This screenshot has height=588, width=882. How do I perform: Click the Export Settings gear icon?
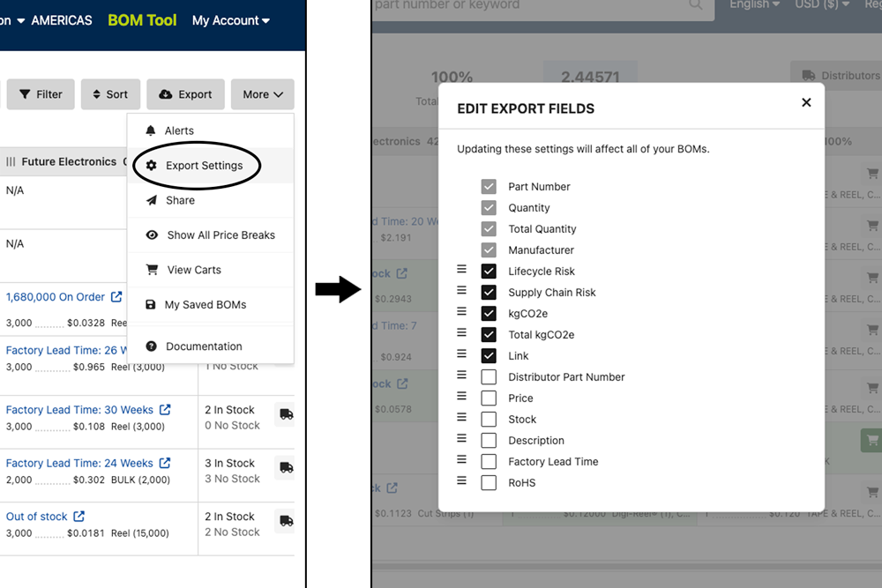(x=152, y=165)
